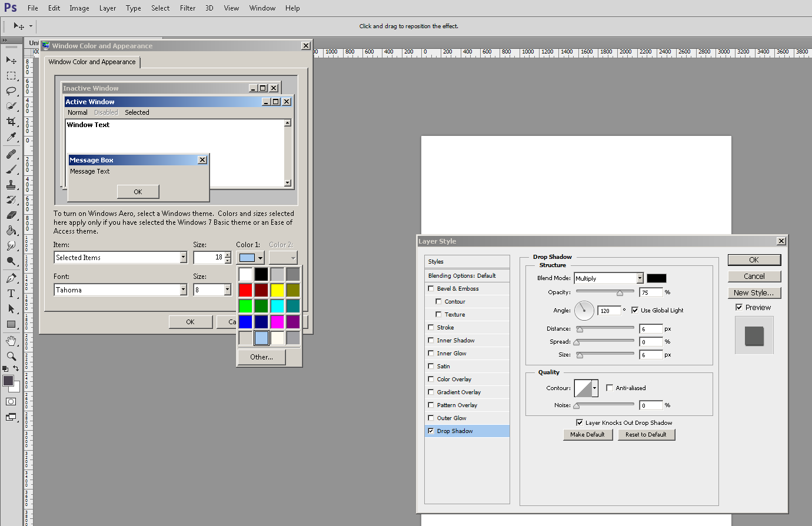The height and width of the screenshot is (526, 812).
Task: Click the Angle dial control
Action: tap(584, 310)
